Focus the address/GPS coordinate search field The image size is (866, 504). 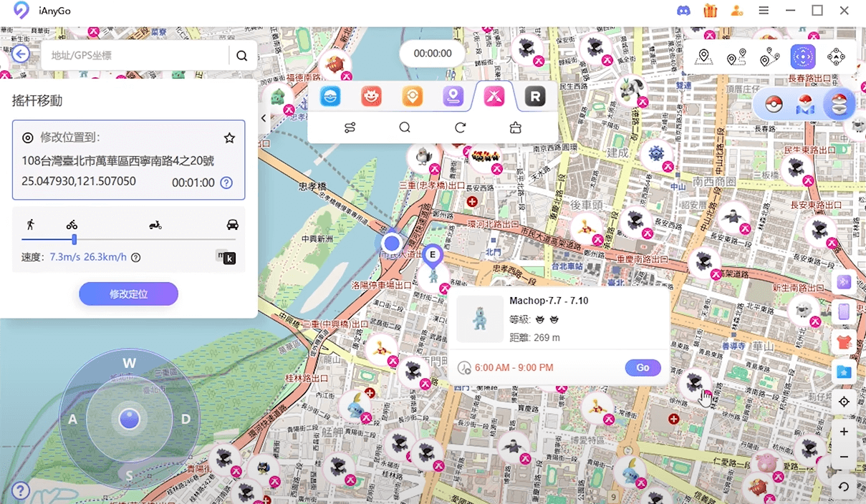coord(136,56)
